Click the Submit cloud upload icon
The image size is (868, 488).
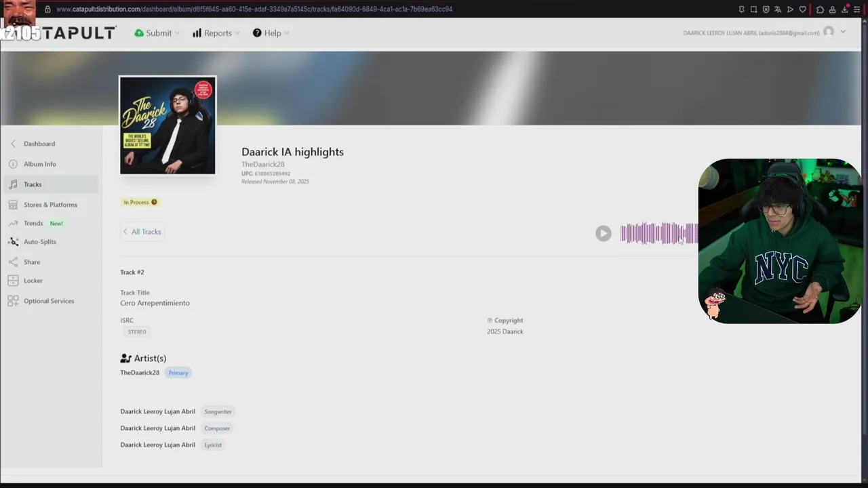click(x=139, y=33)
